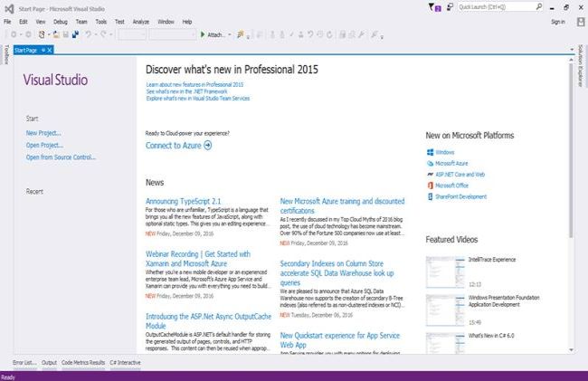Click the Microsoft Office icon
This screenshot has width=588, height=381.
click(430, 186)
